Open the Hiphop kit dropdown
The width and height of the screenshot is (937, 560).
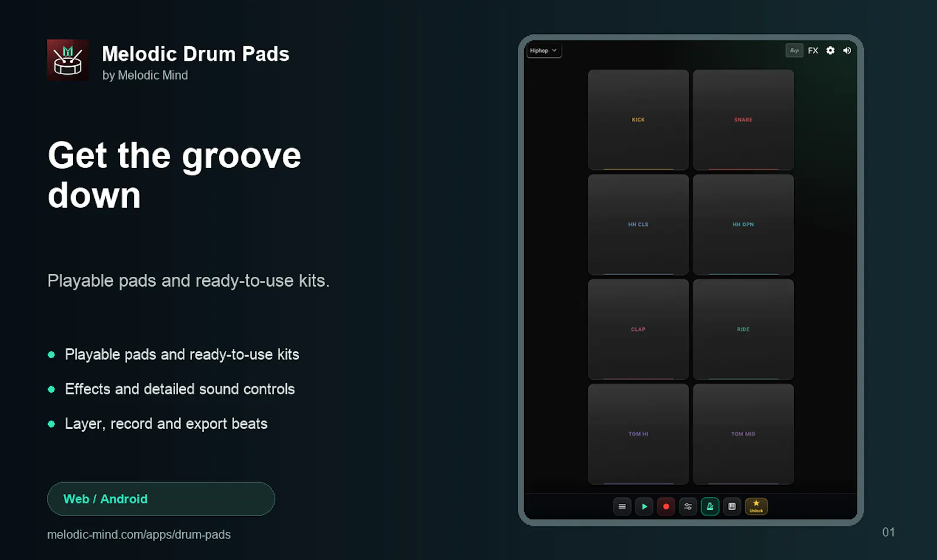[543, 51]
